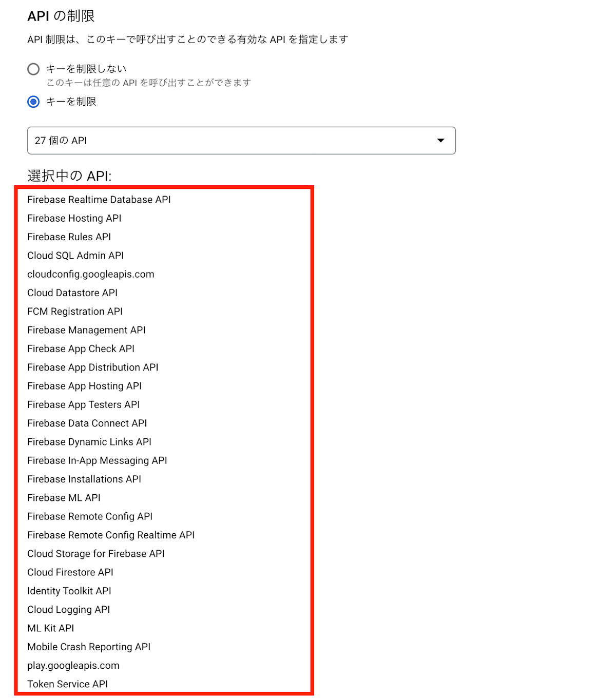The height and width of the screenshot is (698, 616).
Task: Click "Cloud Firestore API" entry
Action: [x=70, y=572]
